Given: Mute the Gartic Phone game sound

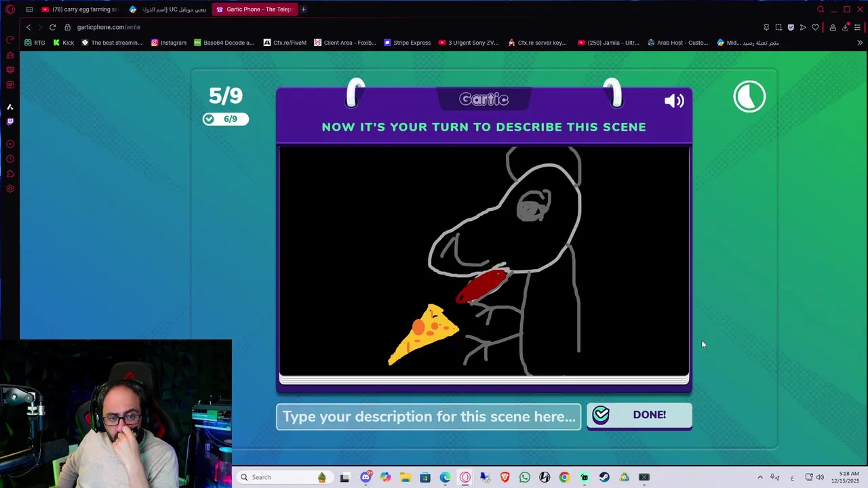Looking at the screenshot, I should click(x=674, y=101).
